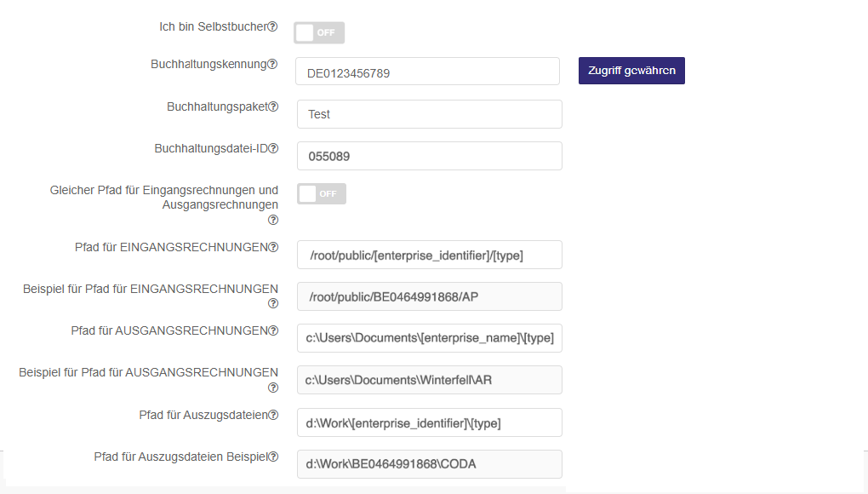Show help for Pfad für Auszugsdateien Beispiel

273,457
